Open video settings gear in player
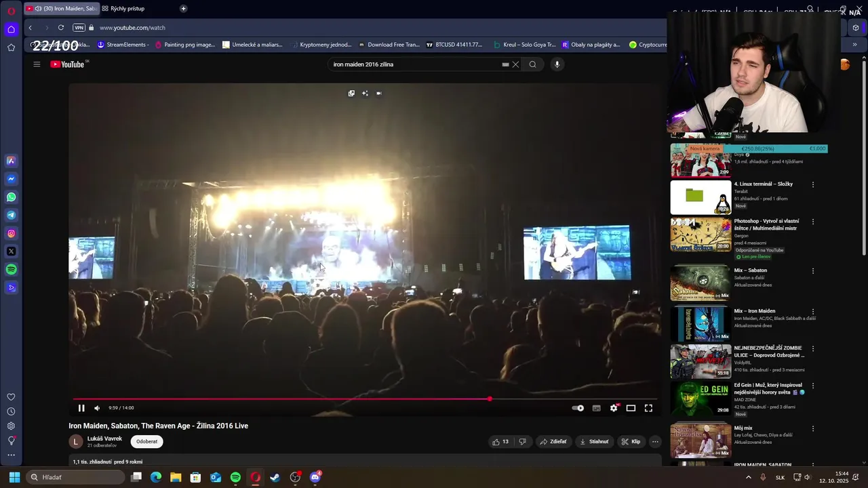This screenshot has width=868, height=488. click(x=614, y=408)
